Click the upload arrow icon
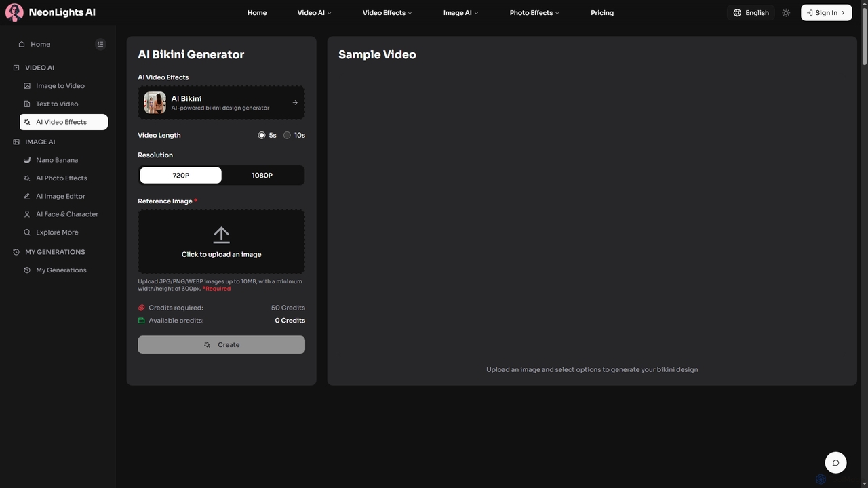 [221, 235]
